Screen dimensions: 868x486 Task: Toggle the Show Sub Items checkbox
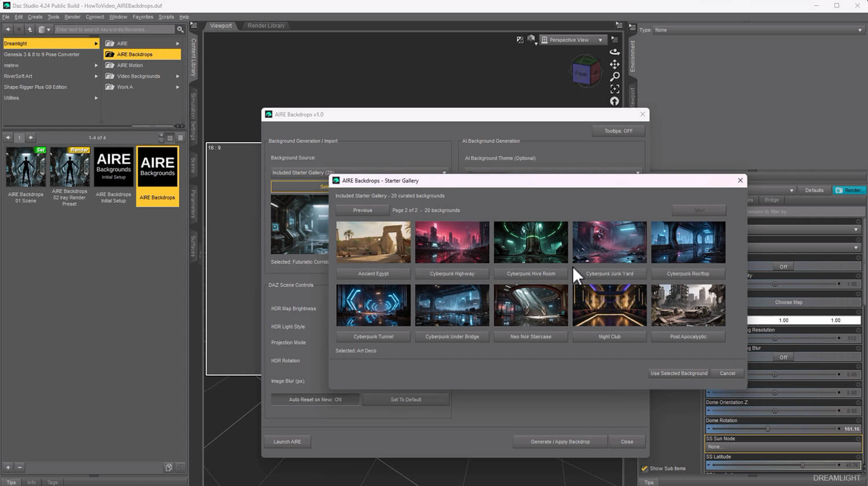tap(645, 468)
